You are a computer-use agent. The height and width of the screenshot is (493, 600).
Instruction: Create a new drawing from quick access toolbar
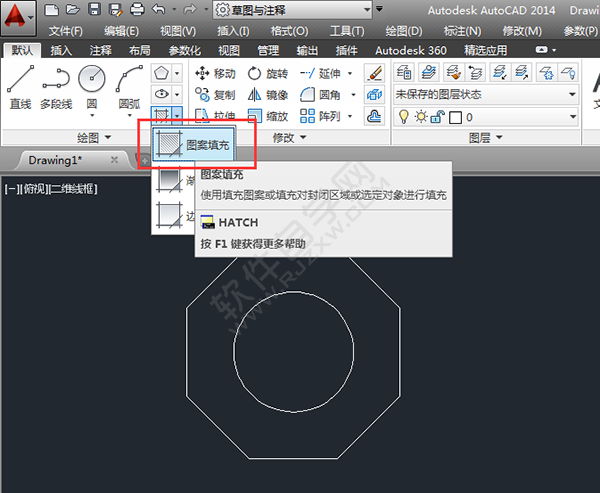tap(52, 9)
